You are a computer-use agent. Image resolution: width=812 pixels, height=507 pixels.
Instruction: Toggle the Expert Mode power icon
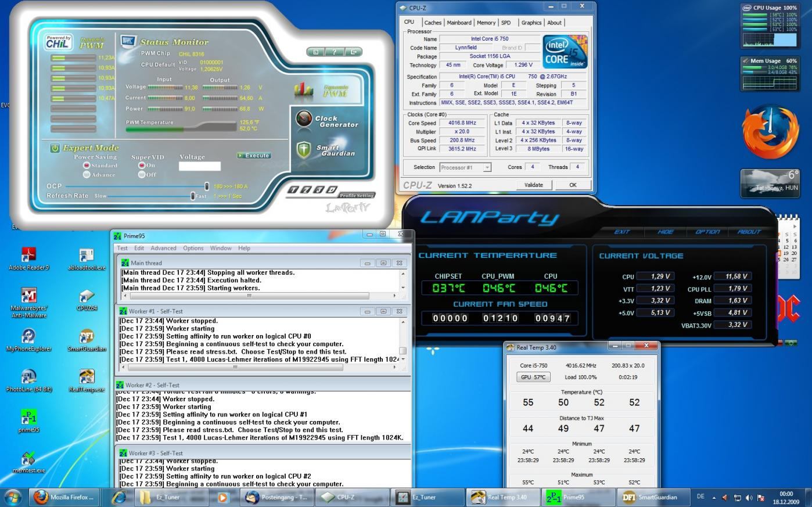(55, 148)
